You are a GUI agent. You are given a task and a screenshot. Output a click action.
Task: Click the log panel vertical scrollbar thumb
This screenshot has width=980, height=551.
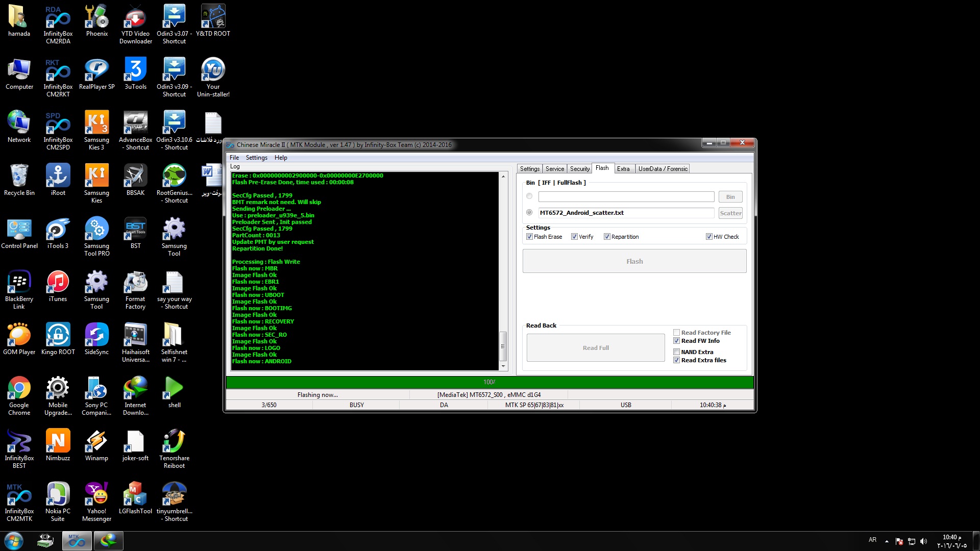(503, 346)
